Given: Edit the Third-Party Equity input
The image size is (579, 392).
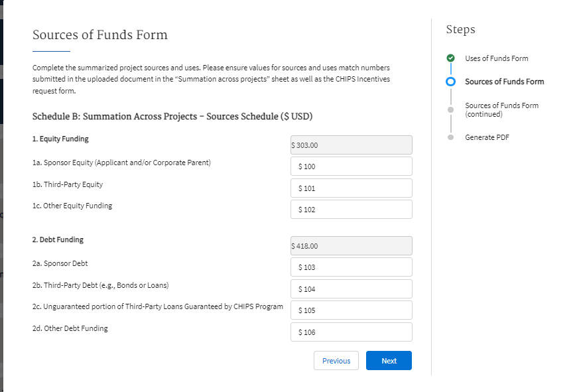Looking at the screenshot, I should (351, 188).
